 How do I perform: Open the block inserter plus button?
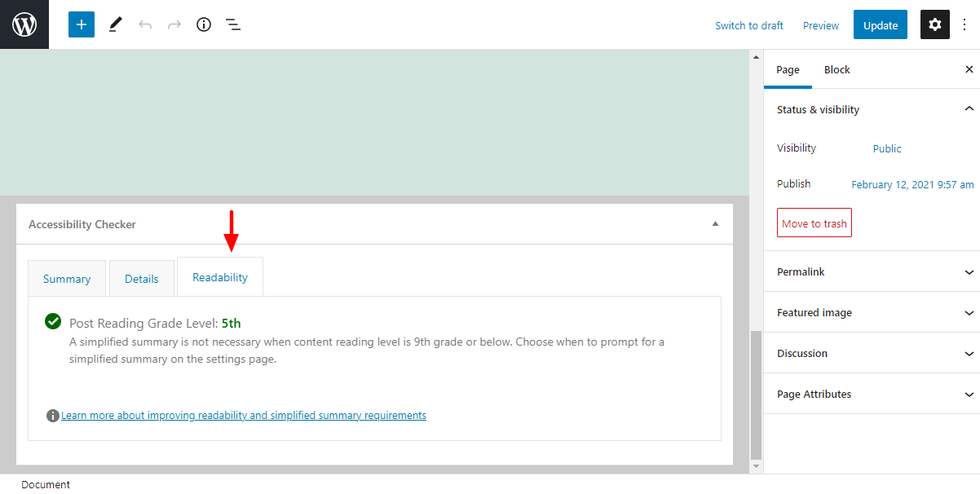point(82,24)
